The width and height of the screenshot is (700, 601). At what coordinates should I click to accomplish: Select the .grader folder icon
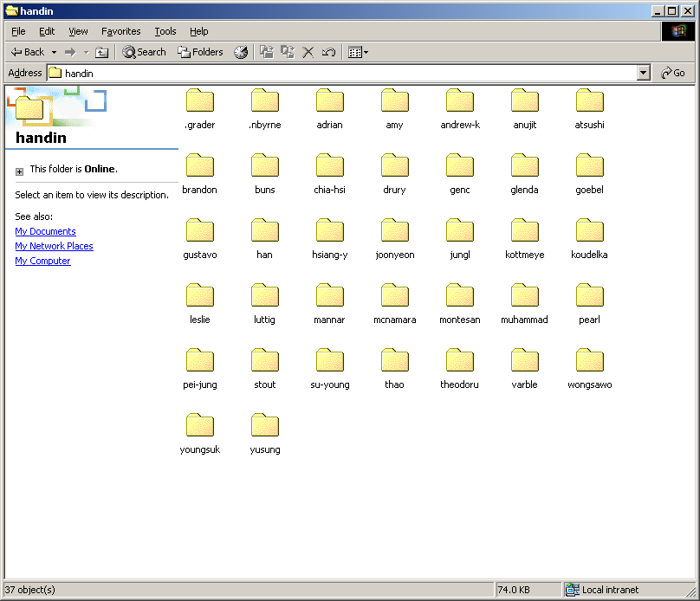[x=200, y=101]
